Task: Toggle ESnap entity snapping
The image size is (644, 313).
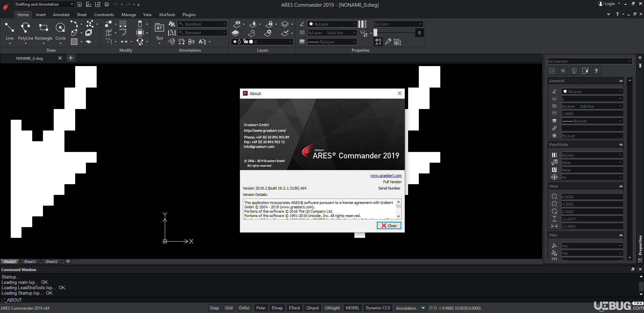Action: click(277, 308)
